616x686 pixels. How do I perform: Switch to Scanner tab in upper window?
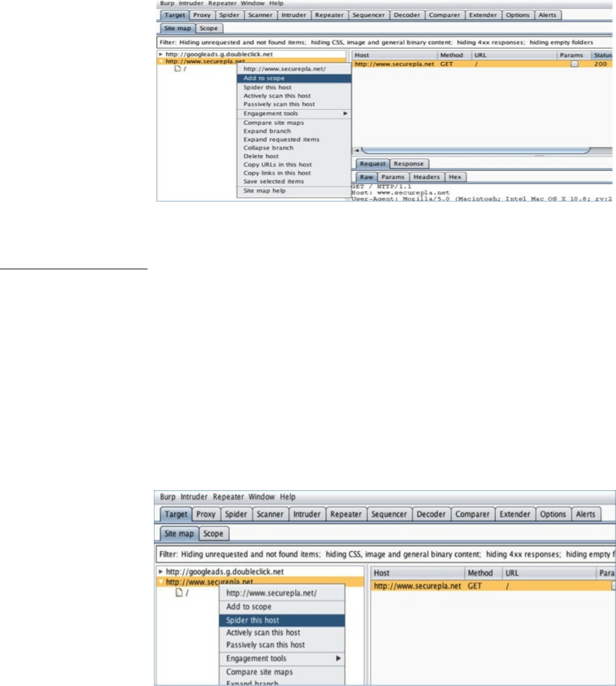click(x=260, y=15)
